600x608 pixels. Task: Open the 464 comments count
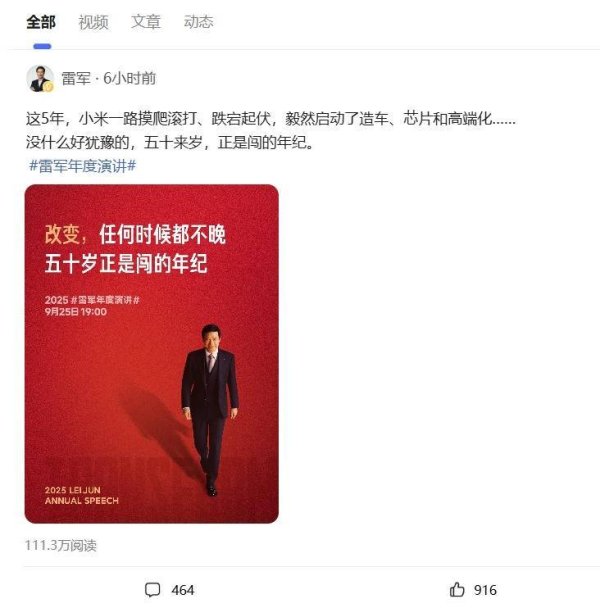[x=183, y=590]
